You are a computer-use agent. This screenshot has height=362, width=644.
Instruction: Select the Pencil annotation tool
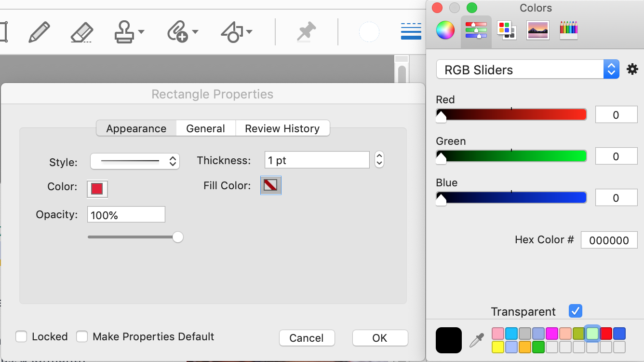[x=39, y=31]
